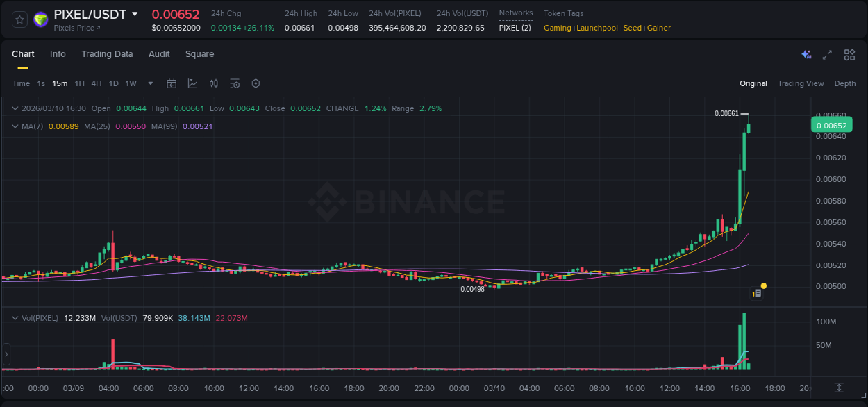Open the Launchpool token tag link
The image size is (868, 407).
pos(597,28)
